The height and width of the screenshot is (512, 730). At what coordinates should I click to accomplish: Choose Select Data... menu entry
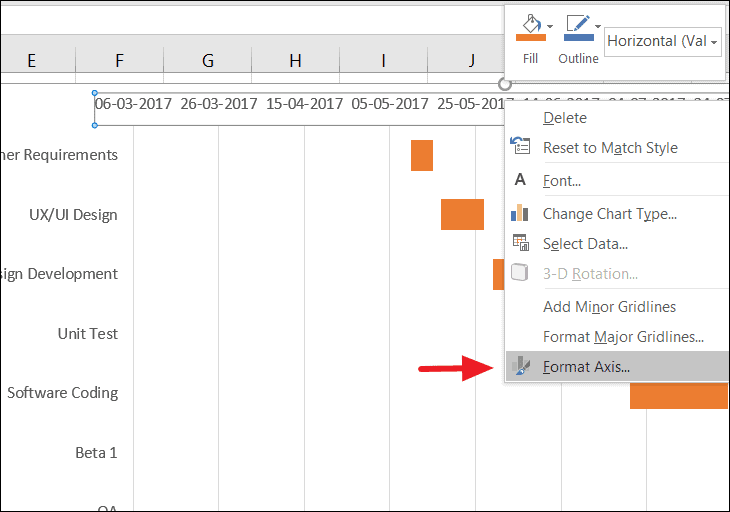click(x=585, y=243)
